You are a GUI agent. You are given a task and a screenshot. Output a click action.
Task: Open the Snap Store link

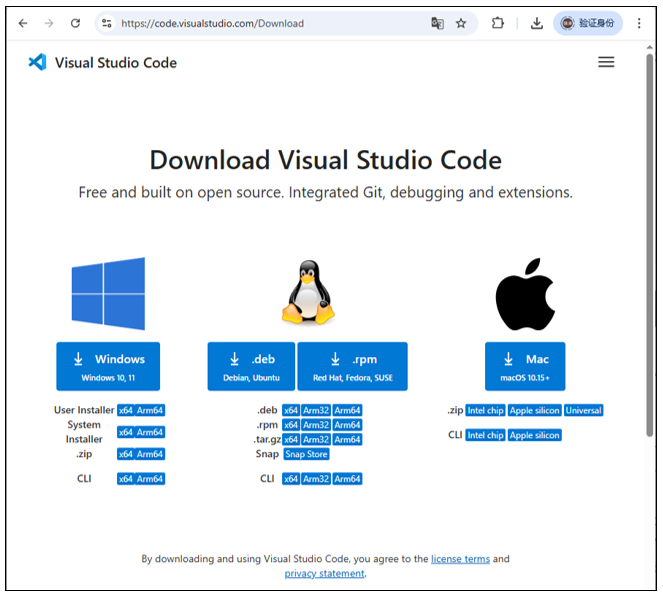point(307,454)
